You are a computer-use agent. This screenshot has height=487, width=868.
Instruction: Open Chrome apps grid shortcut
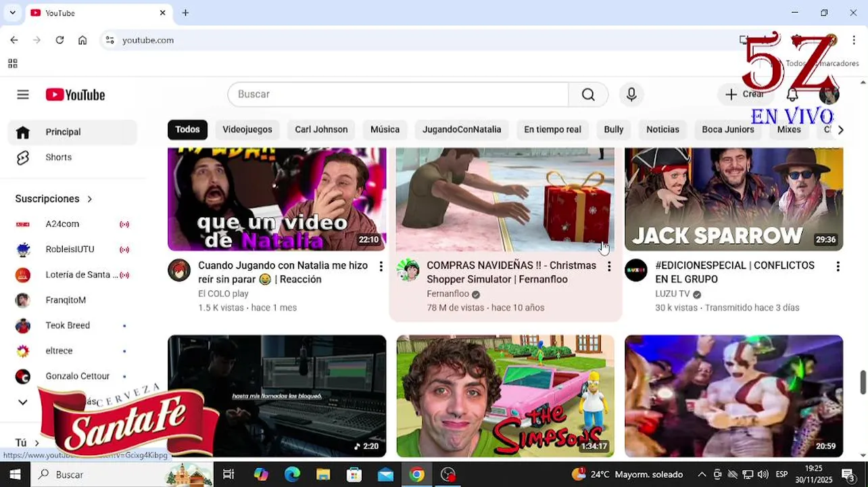[x=12, y=64]
